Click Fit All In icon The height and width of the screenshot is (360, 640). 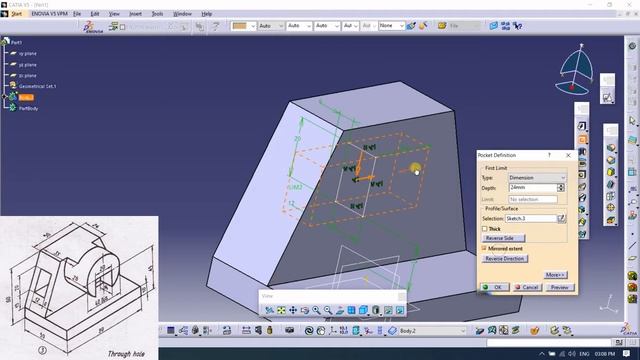(281, 311)
